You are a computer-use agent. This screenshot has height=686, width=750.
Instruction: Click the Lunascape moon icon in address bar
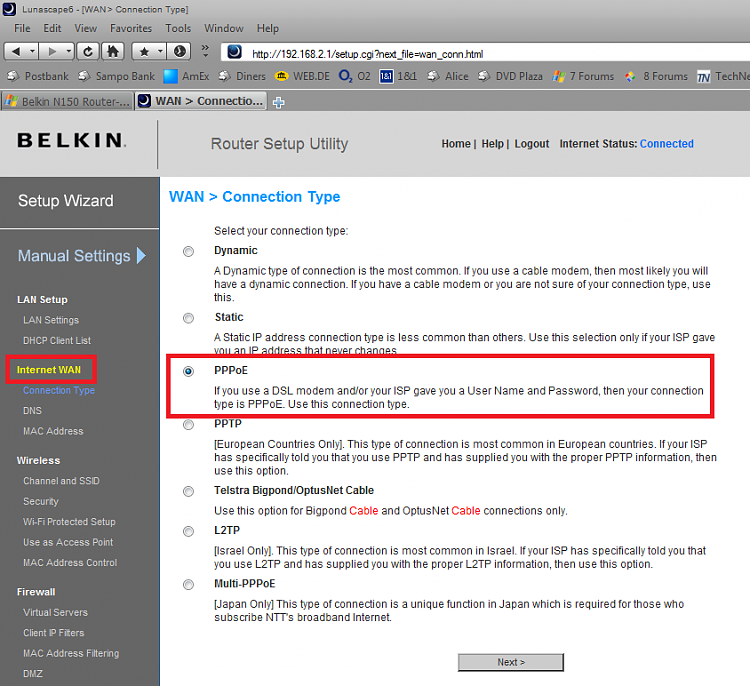point(234,52)
